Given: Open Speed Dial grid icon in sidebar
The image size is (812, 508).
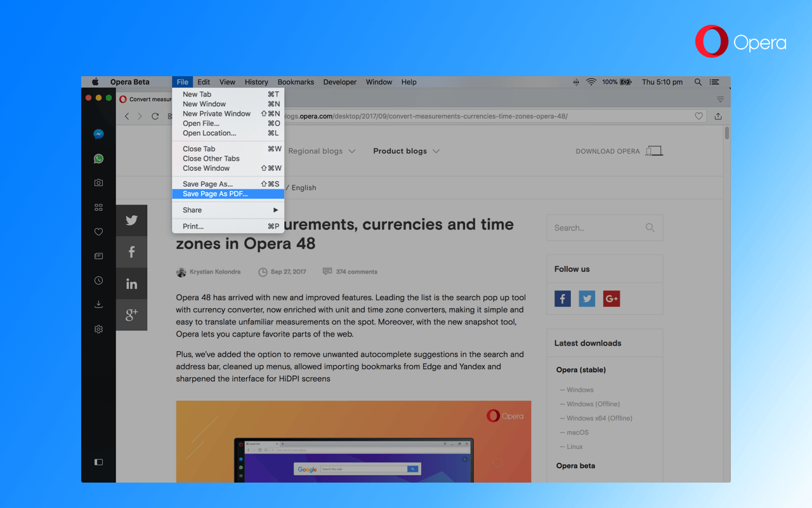Looking at the screenshot, I should click(x=98, y=207).
